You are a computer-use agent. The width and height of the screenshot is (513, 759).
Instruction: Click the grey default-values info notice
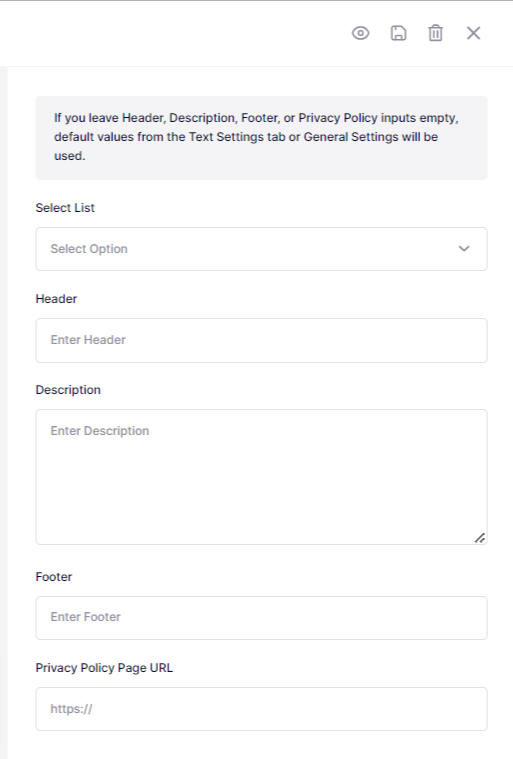click(x=261, y=138)
